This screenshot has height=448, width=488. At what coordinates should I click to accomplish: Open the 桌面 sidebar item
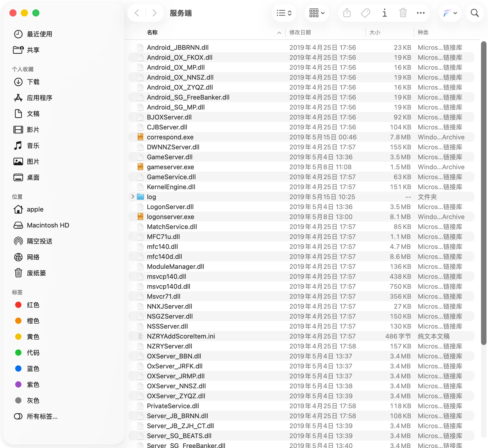tap(26, 178)
